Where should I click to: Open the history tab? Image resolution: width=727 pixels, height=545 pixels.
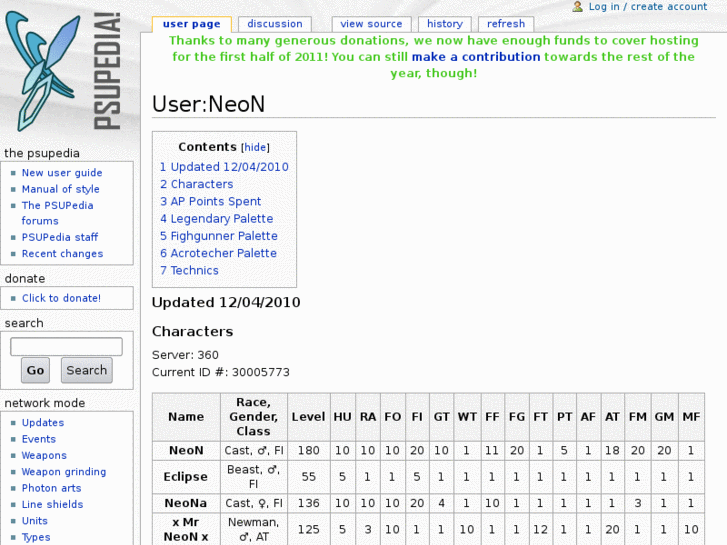[445, 24]
